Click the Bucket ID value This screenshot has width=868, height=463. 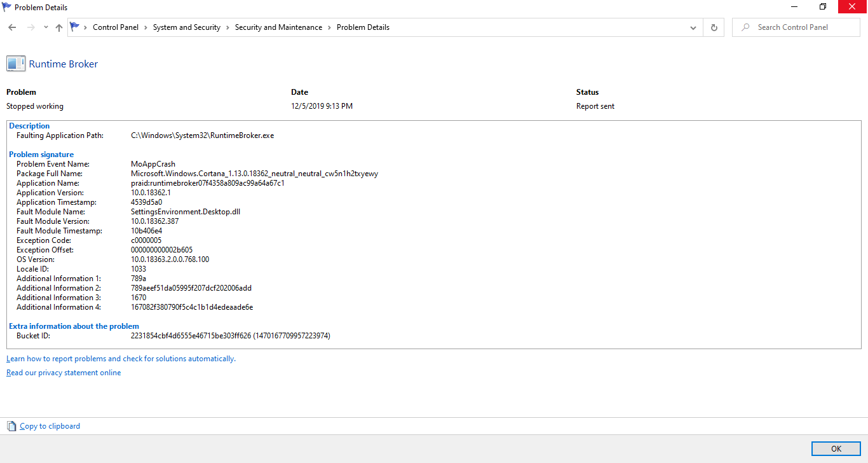point(231,336)
